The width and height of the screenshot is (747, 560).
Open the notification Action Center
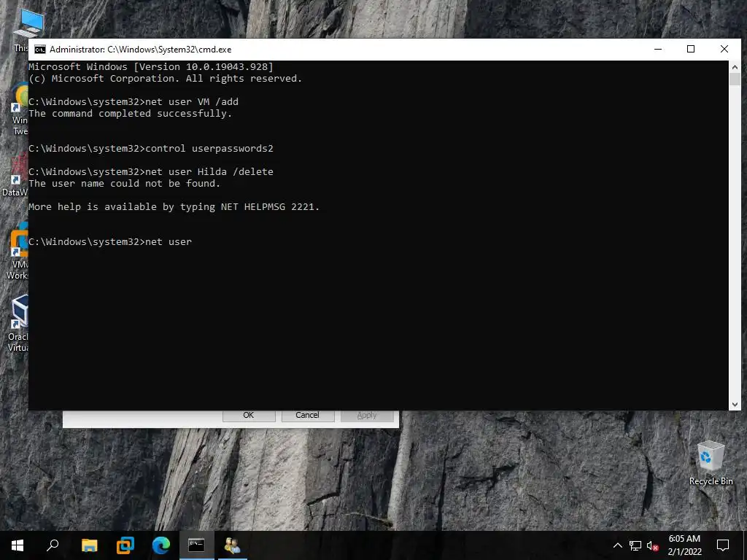[723, 545]
